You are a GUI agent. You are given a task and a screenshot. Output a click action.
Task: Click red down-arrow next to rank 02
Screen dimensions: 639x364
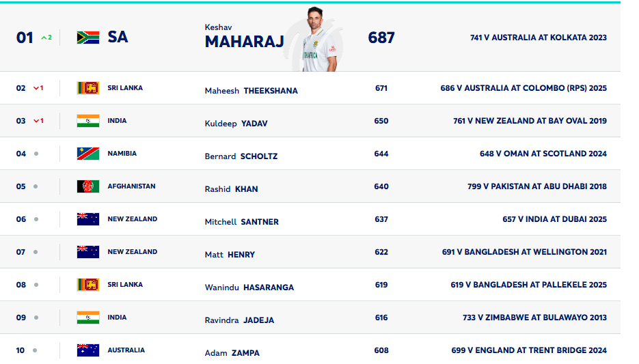[x=38, y=88]
